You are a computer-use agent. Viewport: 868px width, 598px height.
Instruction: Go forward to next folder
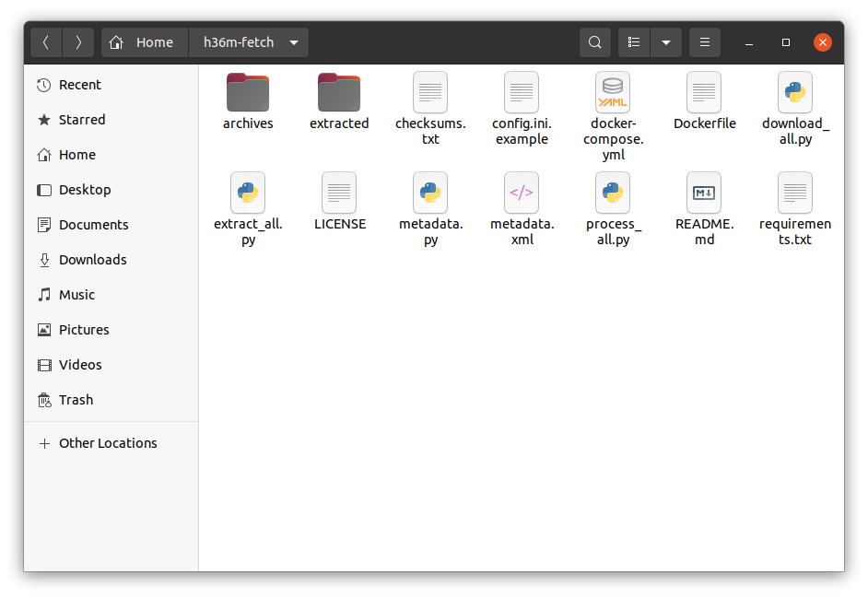click(78, 42)
